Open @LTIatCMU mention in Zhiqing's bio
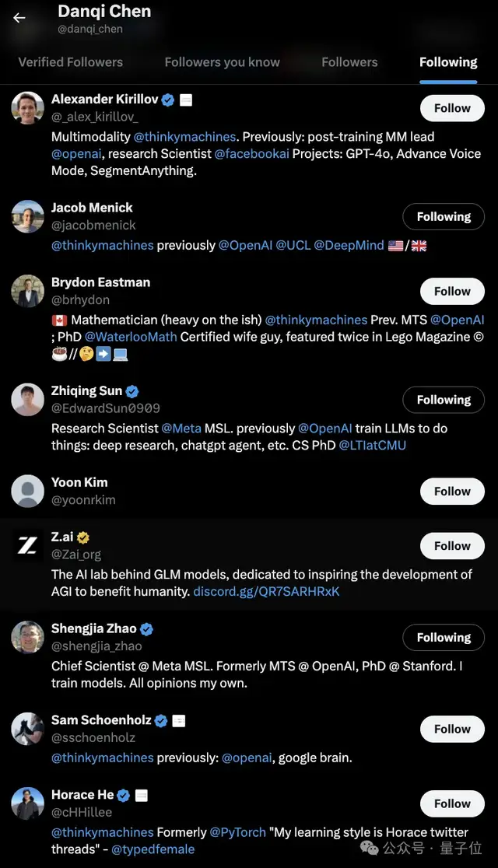 click(x=372, y=446)
